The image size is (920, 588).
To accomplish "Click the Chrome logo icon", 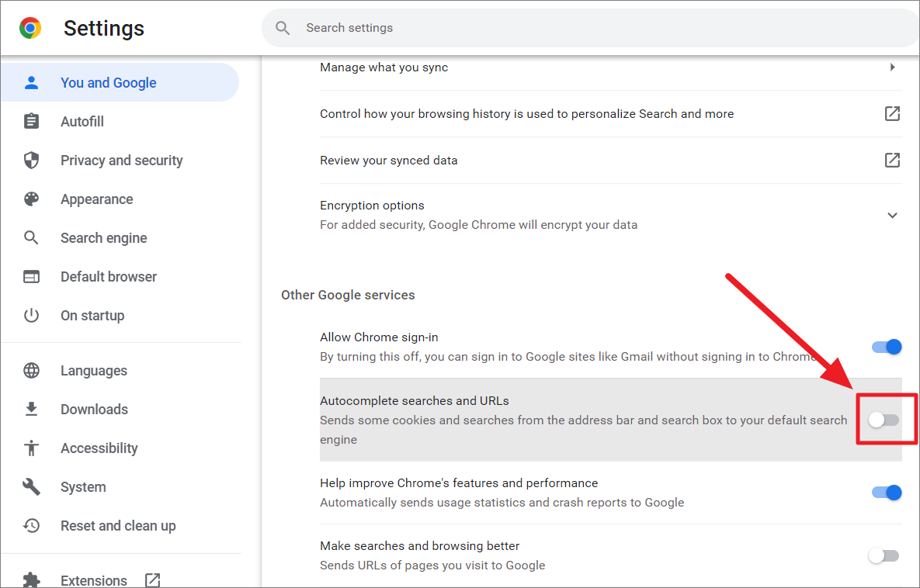I will point(30,29).
